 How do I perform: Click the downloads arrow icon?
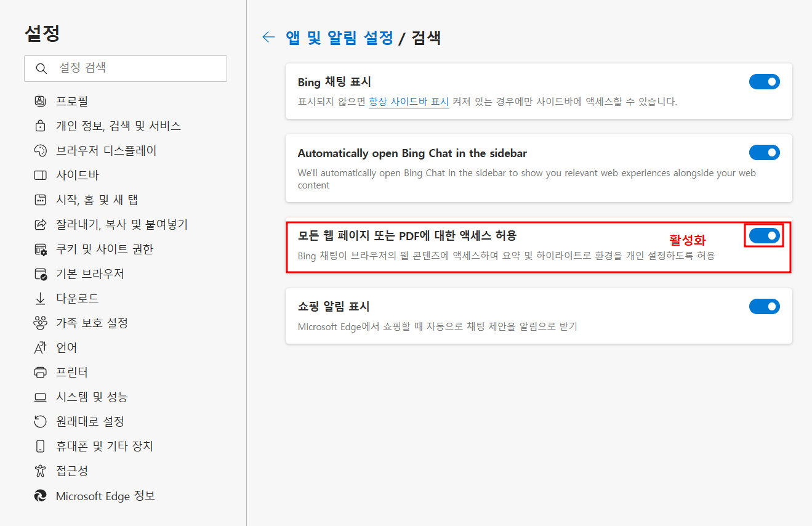40,298
